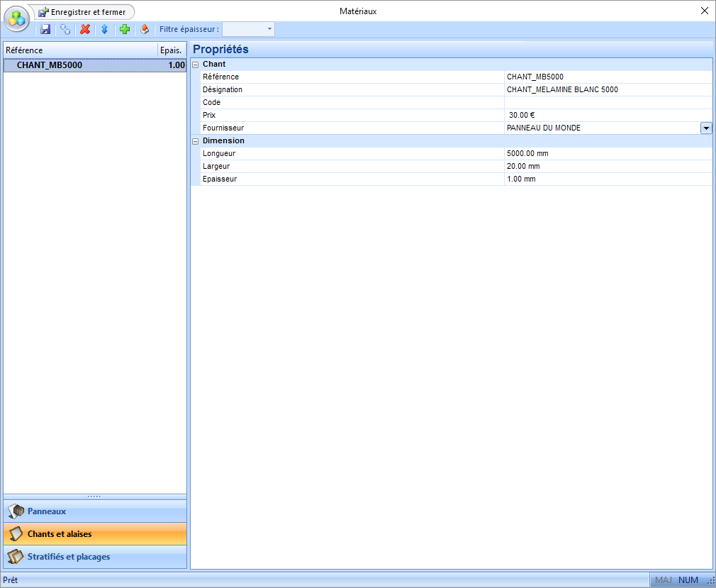Click the Prix value field 30.00 €
Screen dimensions: 716x588
click(x=607, y=115)
